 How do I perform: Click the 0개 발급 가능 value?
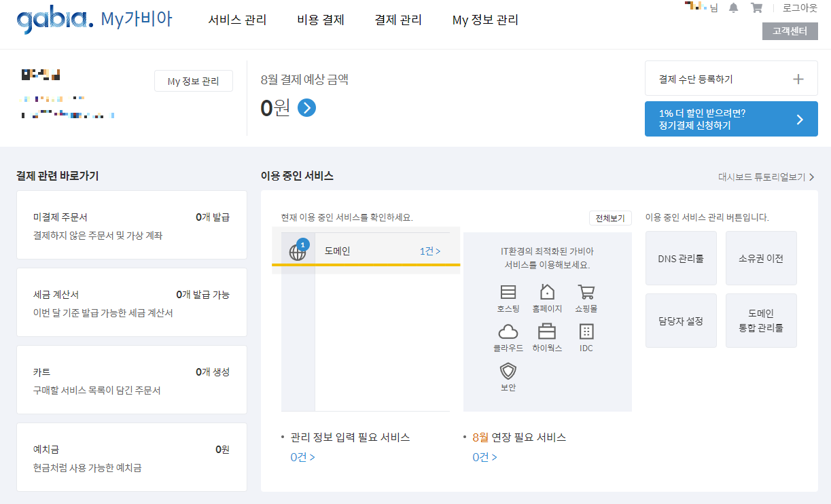click(x=203, y=295)
